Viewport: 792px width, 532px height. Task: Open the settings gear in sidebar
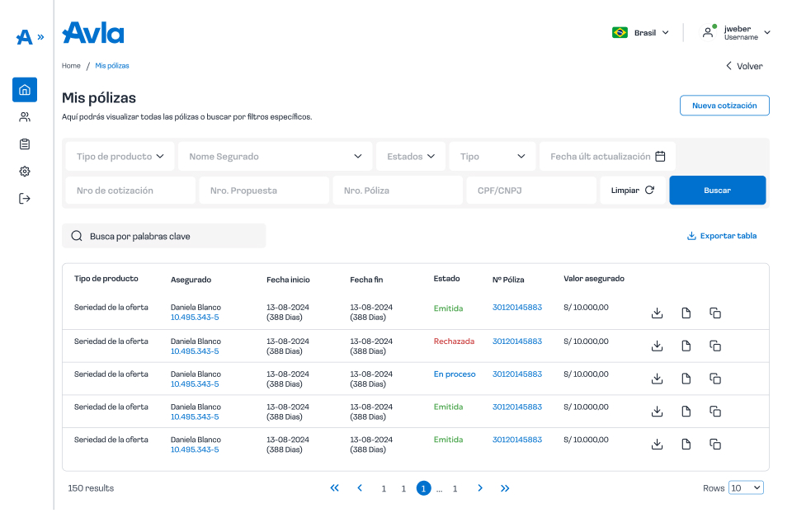pos(25,172)
